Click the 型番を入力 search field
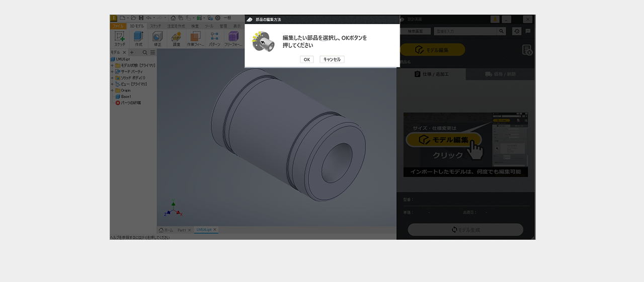Viewport: 644px width, 282px height. coord(465,31)
